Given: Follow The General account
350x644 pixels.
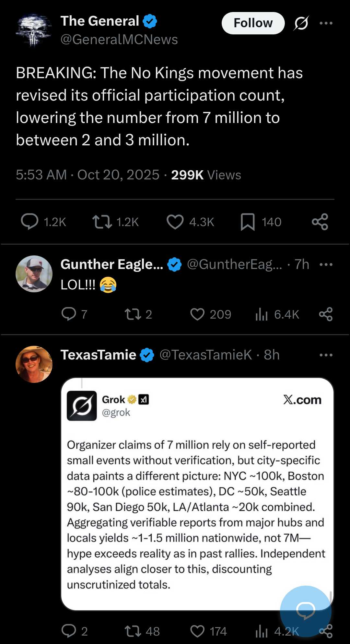Looking at the screenshot, I should point(253,23).
